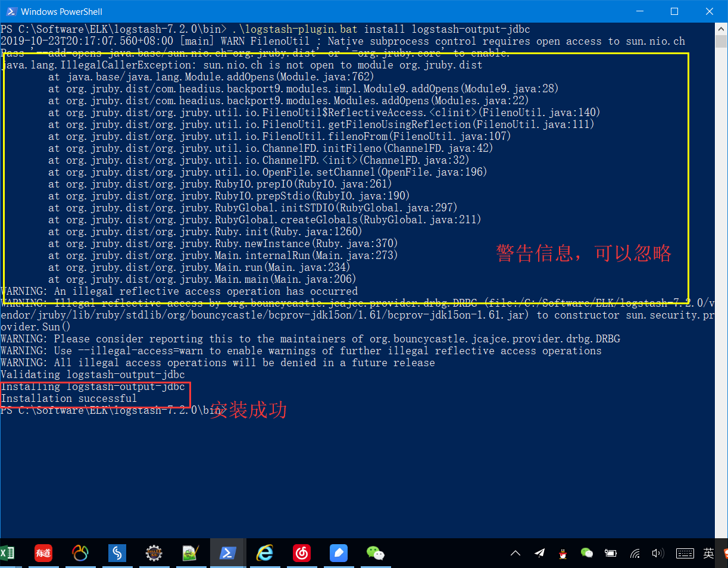
Task: Open the blue pencil note app in taskbar
Action: pyautogui.click(x=339, y=553)
